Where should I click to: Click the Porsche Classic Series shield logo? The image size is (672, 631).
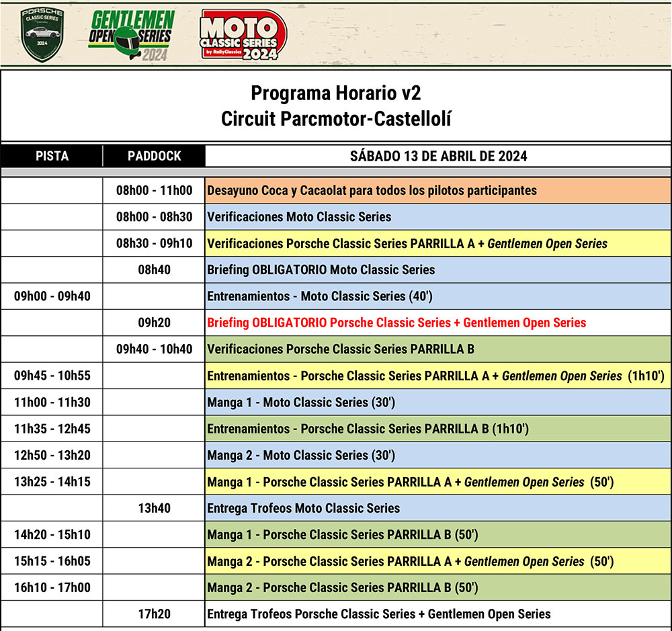tap(43, 35)
